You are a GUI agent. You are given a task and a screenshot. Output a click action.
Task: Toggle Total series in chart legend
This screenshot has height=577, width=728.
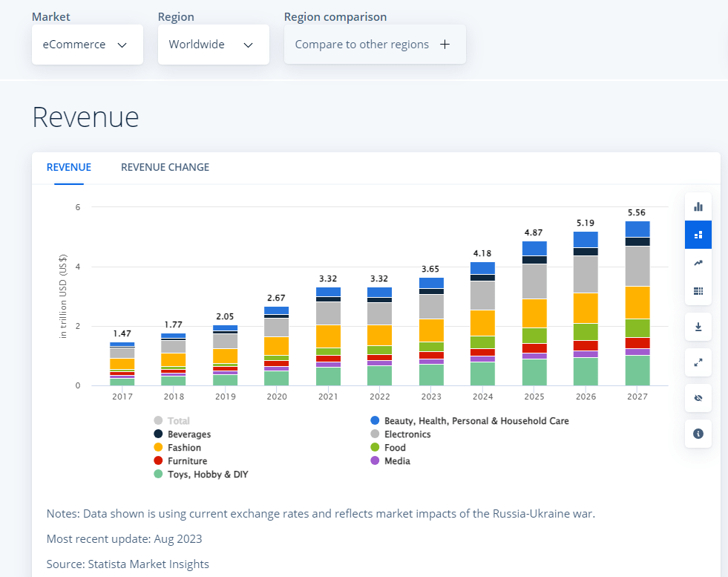point(178,421)
